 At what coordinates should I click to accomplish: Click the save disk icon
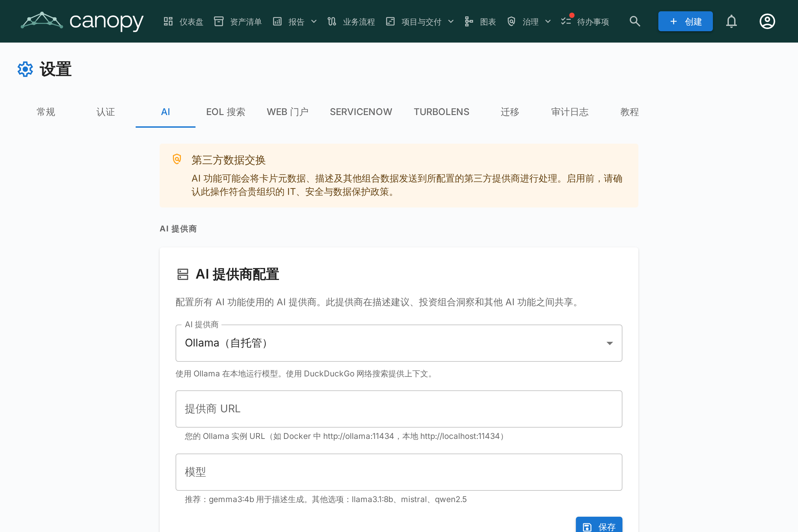587,527
